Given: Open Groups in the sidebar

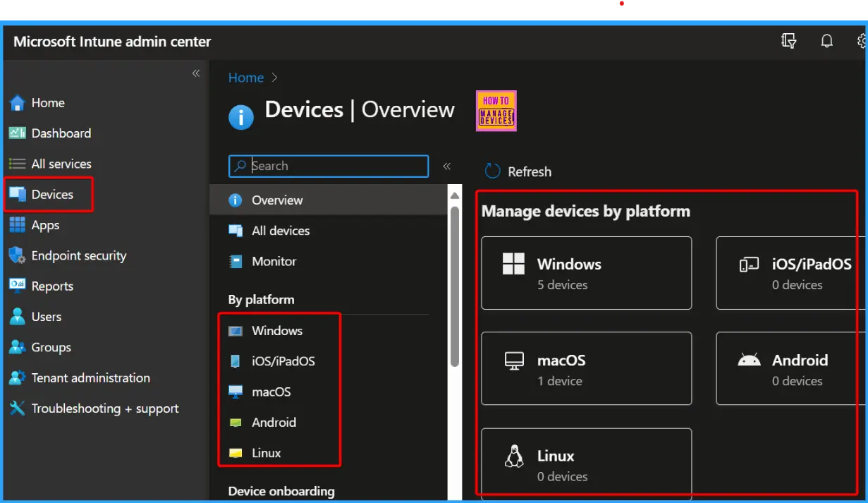Looking at the screenshot, I should pyautogui.click(x=48, y=347).
